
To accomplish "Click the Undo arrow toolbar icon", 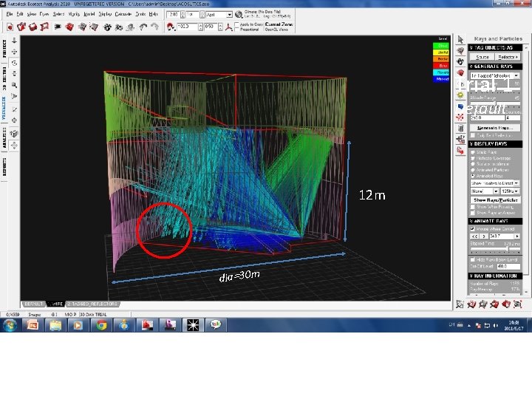I will (143, 27).
